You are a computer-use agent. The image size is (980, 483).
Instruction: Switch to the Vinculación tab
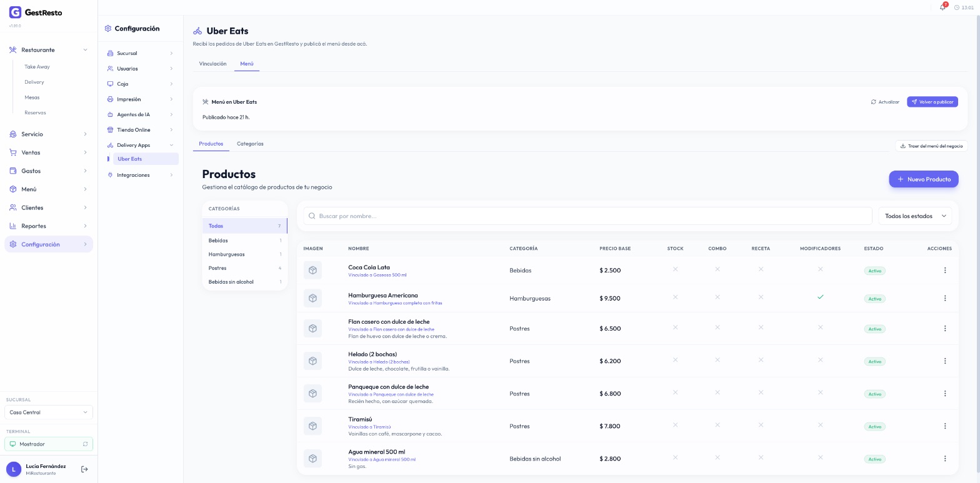point(212,64)
